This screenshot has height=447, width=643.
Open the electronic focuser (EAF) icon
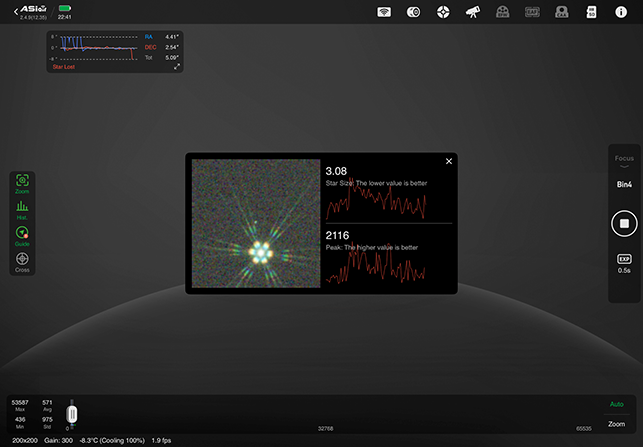[532, 12]
